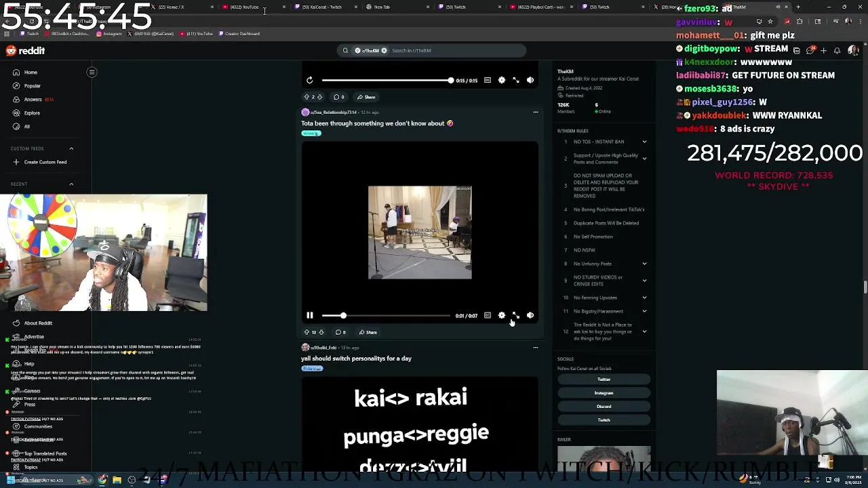Switch to the New Tab browser tab
The width and height of the screenshot is (868, 488).
[397, 7]
